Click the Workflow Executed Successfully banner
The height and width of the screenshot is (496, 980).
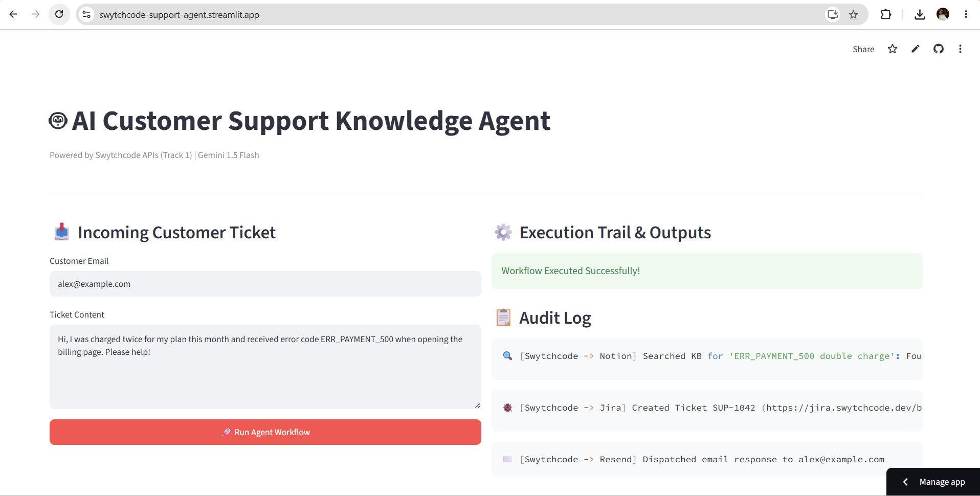point(707,271)
